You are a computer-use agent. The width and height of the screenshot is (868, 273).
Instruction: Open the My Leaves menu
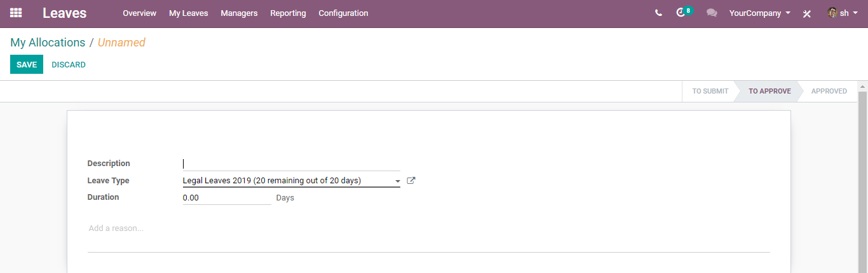189,13
